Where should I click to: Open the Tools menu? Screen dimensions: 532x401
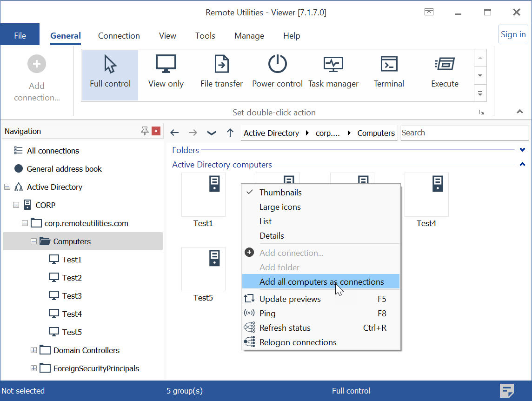click(205, 35)
